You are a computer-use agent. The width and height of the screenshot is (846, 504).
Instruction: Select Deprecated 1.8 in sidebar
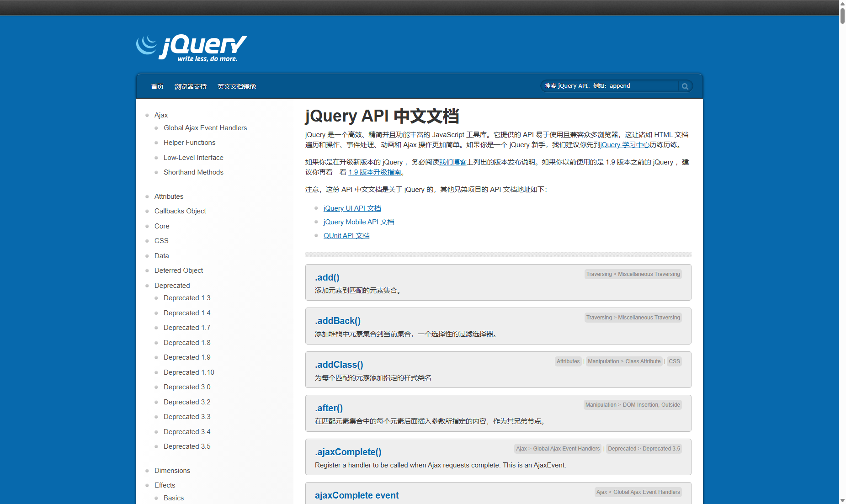[x=187, y=343]
